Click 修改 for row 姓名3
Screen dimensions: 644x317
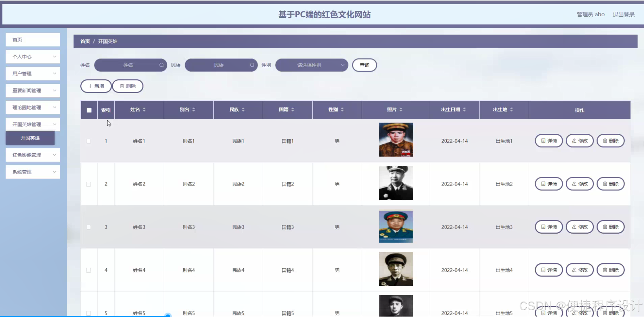coord(580,227)
